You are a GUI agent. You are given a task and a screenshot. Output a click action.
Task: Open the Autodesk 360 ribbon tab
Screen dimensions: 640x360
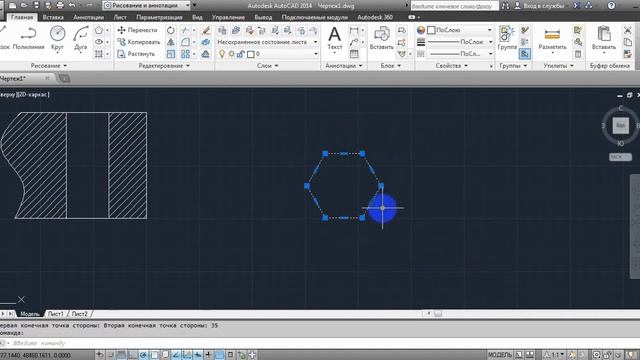pyautogui.click(x=375, y=17)
